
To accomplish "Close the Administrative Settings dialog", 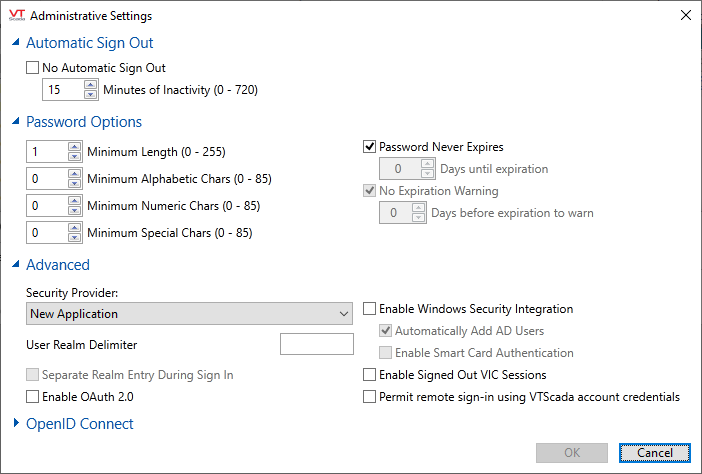I will pyautogui.click(x=685, y=16).
